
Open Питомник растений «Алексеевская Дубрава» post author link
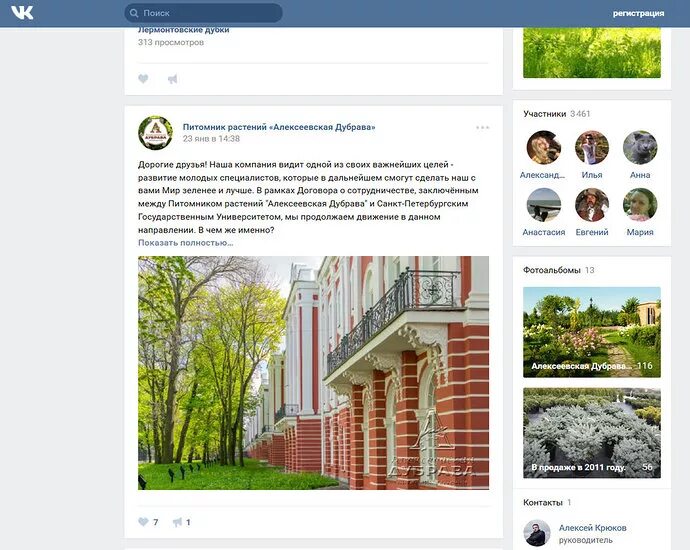tap(279, 127)
